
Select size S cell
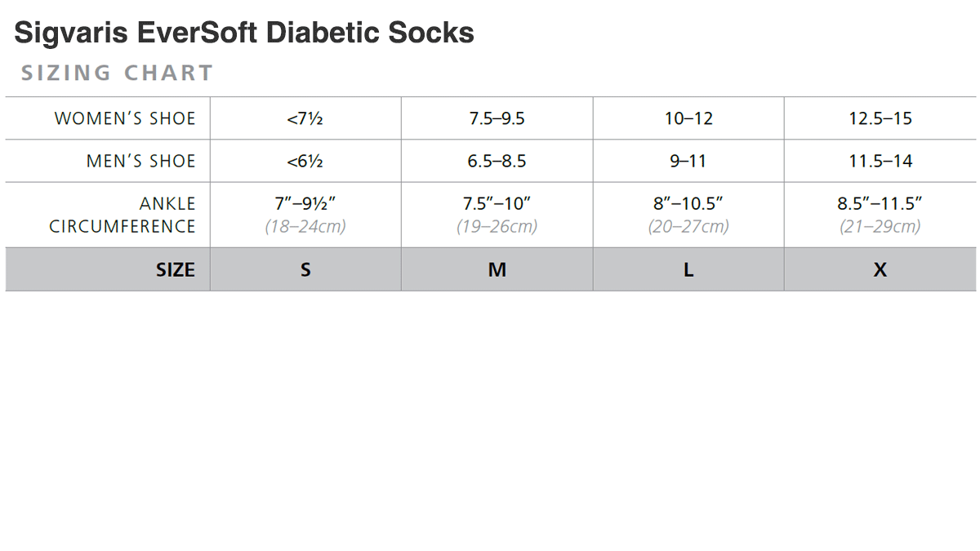305,270
